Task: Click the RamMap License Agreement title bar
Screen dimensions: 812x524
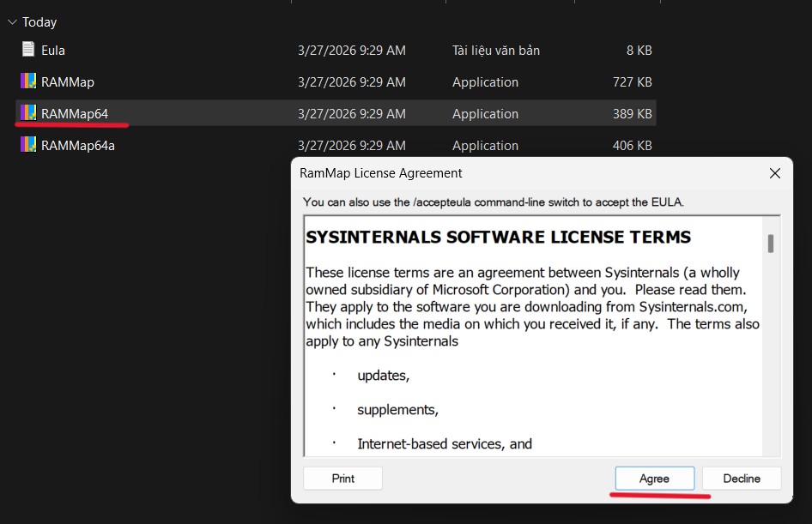Action: [515, 173]
